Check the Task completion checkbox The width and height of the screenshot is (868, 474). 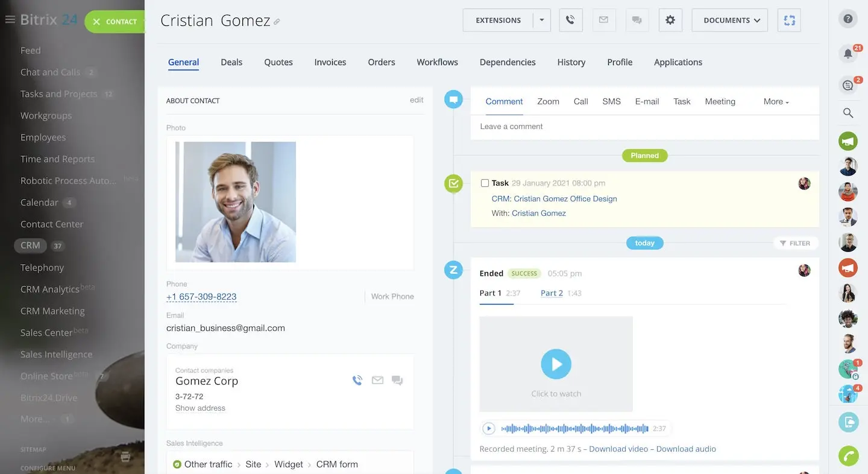tap(485, 183)
